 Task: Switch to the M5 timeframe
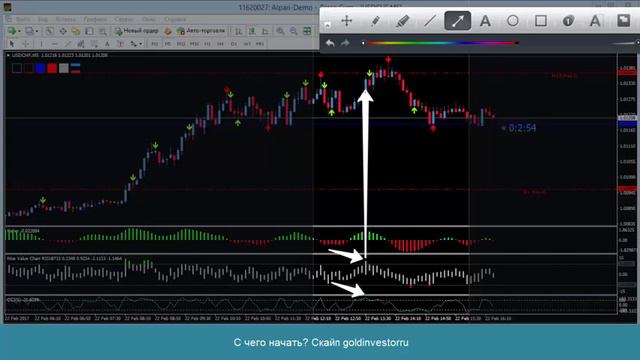point(168,44)
